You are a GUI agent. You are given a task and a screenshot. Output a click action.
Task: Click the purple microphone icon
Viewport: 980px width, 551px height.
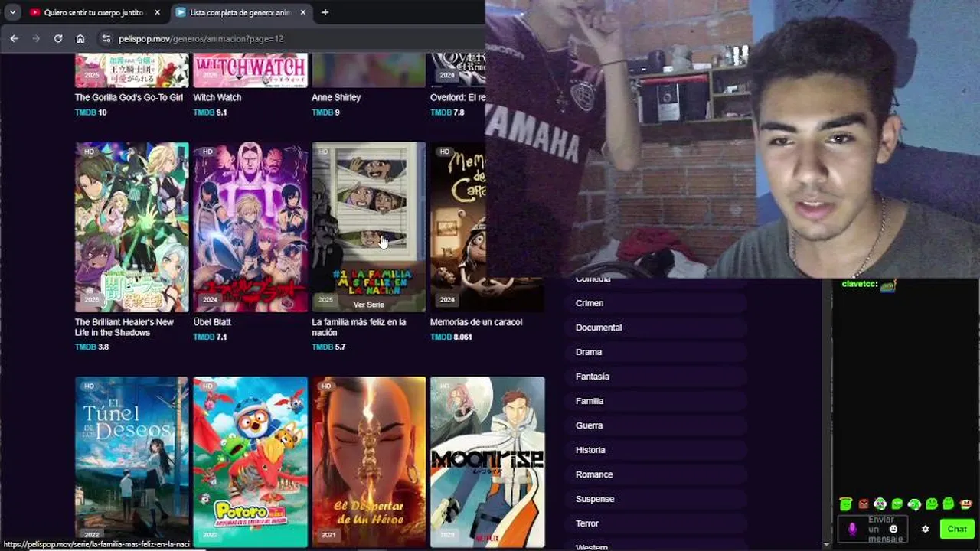(852, 529)
